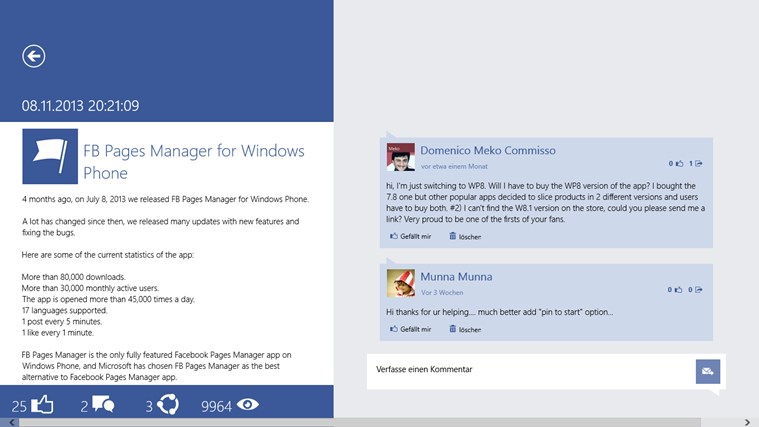Go back with the circled arrow button
759x427 pixels.
[x=34, y=56]
